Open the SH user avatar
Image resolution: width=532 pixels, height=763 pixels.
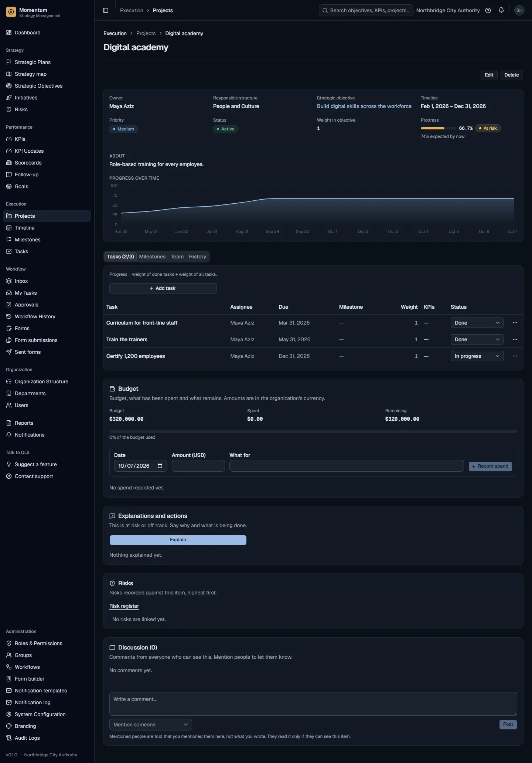[519, 10]
